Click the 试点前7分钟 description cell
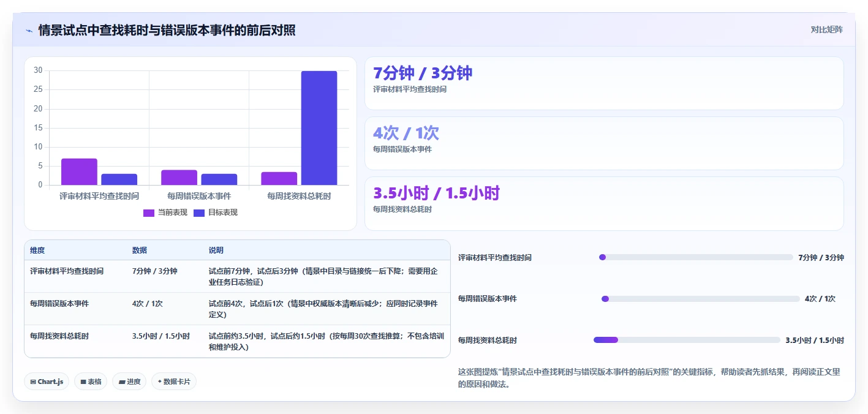The height and width of the screenshot is (414, 868). 326,276
